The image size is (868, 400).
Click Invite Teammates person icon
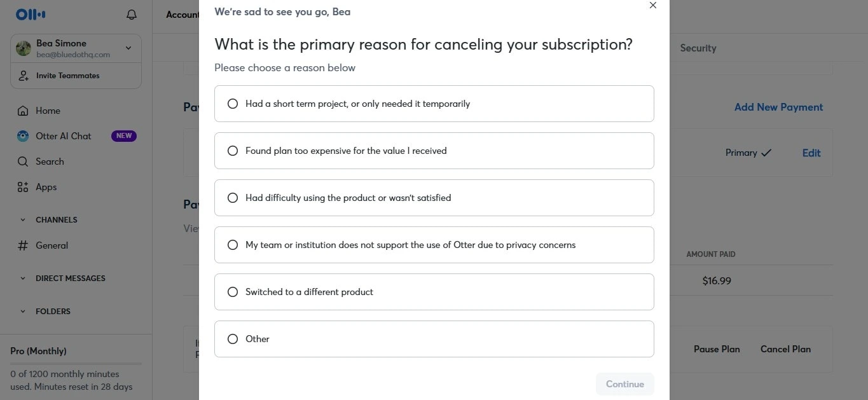click(x=24, y=76)
